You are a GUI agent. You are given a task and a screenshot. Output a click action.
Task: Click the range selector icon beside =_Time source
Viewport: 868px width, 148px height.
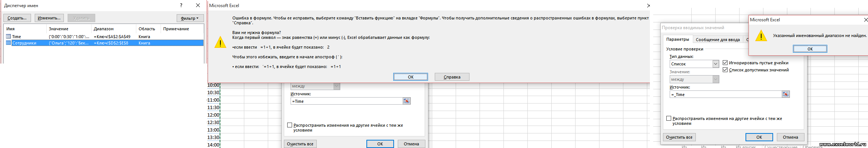[785, 95]
